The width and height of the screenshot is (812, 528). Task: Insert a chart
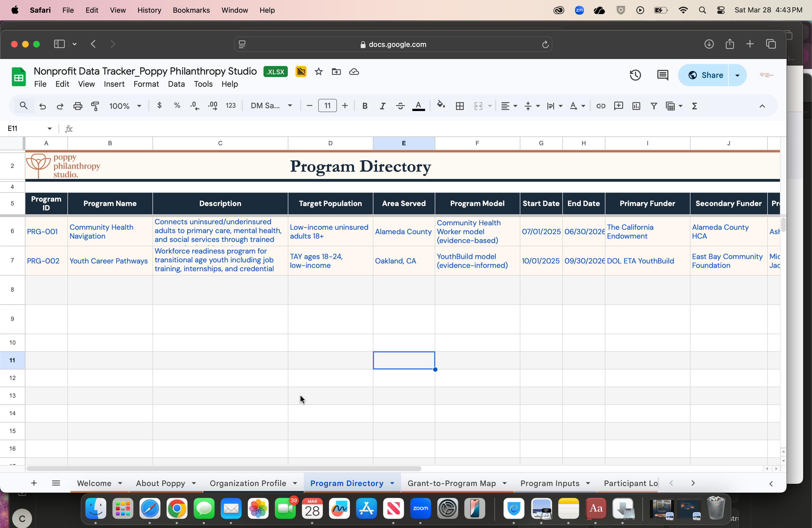[636, 106]
